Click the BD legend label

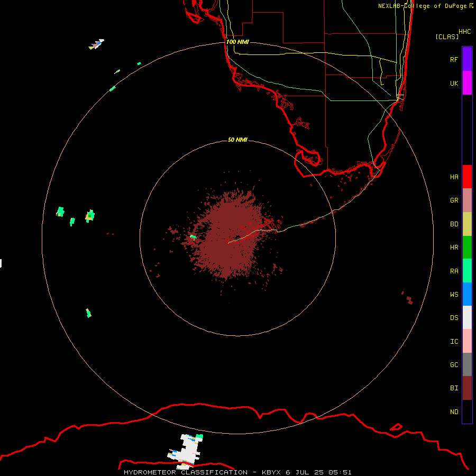pos(454,224)
